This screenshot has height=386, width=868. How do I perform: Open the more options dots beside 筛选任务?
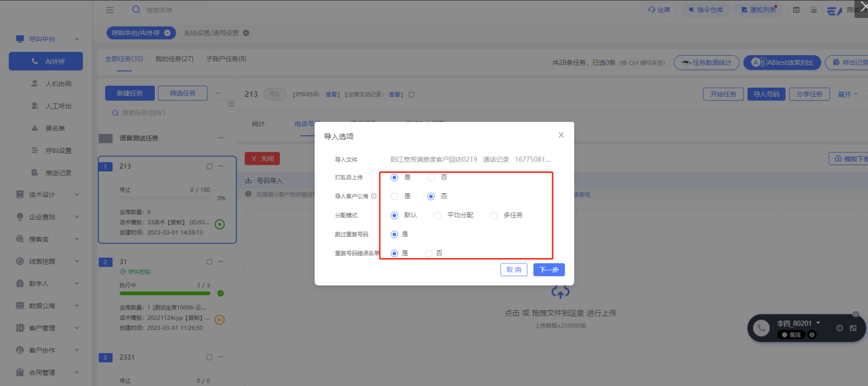[218, 93]
